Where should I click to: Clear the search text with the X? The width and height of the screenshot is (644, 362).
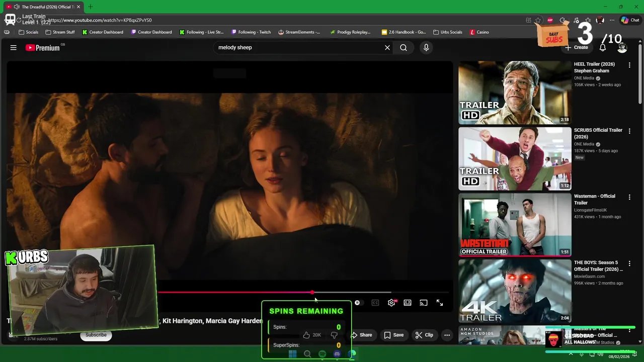coord(387,48)
